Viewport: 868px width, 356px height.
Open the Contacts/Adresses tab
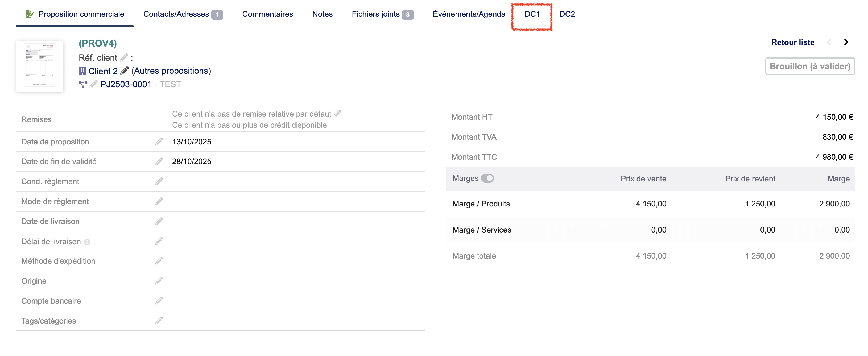(176, 14)
